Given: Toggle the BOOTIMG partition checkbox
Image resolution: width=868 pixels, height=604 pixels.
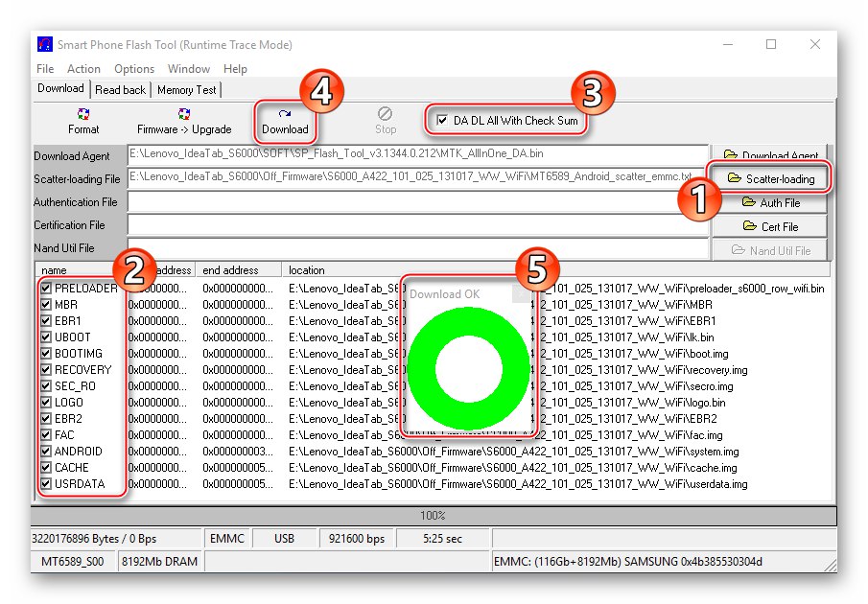Looking at the screenshot, I should (x=46, y=354).
